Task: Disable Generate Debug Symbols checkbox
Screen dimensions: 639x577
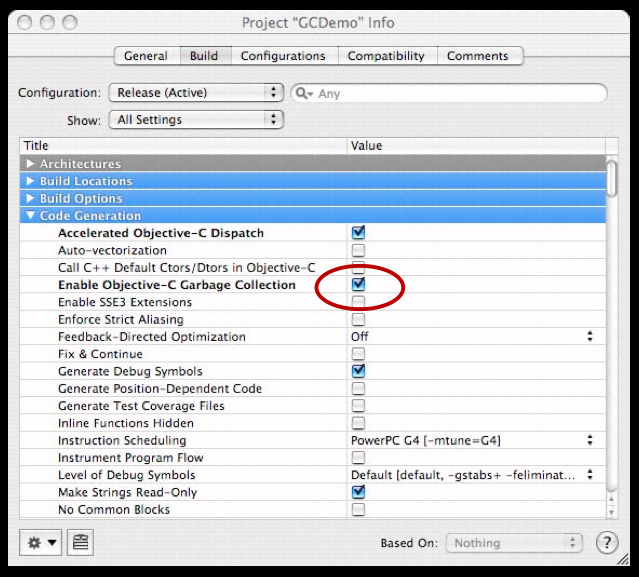Action: click(358, 371)
